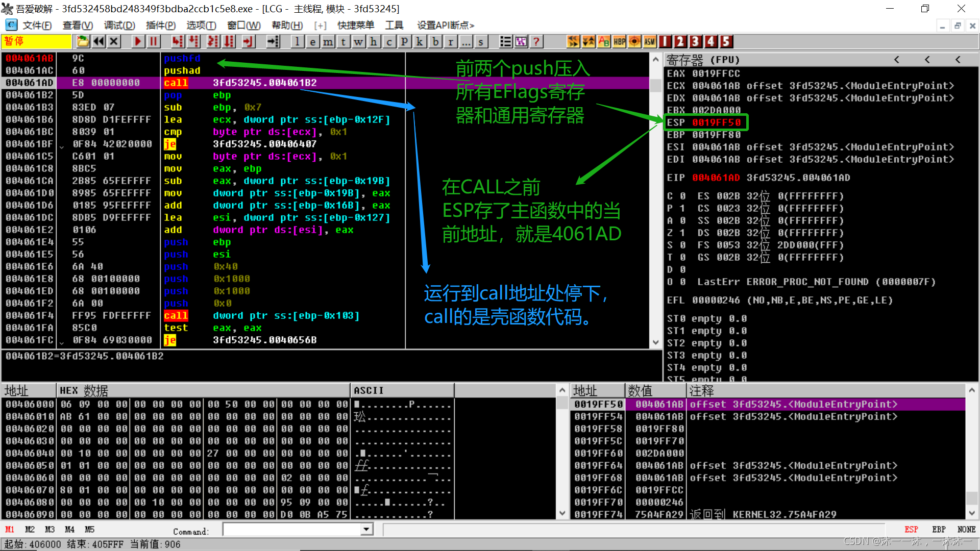This screenshot has width=980, height=551.
Task: Click the Rewind restart program icon
Action: 99,41
